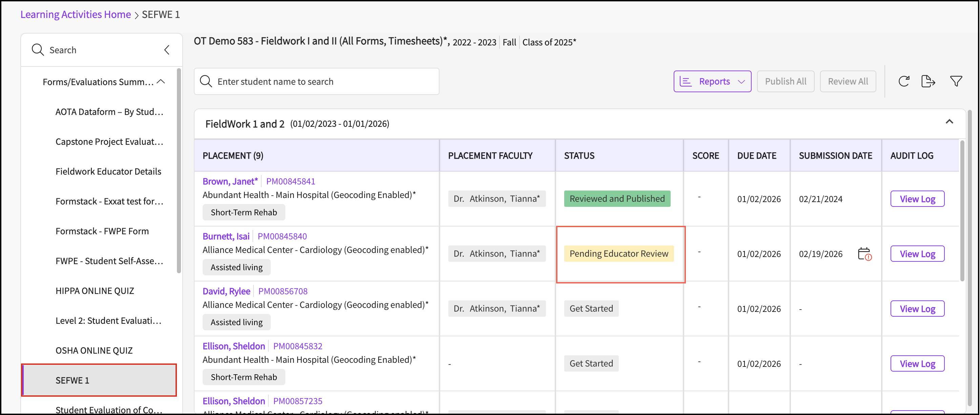Image resolution: width=980 pixels, height=415 pixels.
Task: Select OSHA ONLINE QUIZ in the sidebar
Action: (94, 350)
